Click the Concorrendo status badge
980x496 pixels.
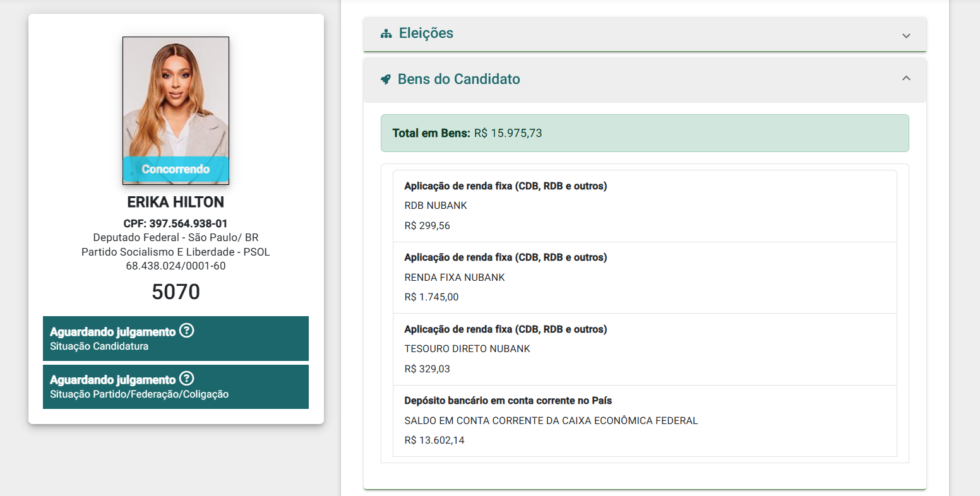pyautogui.click(x=176, y=169)
